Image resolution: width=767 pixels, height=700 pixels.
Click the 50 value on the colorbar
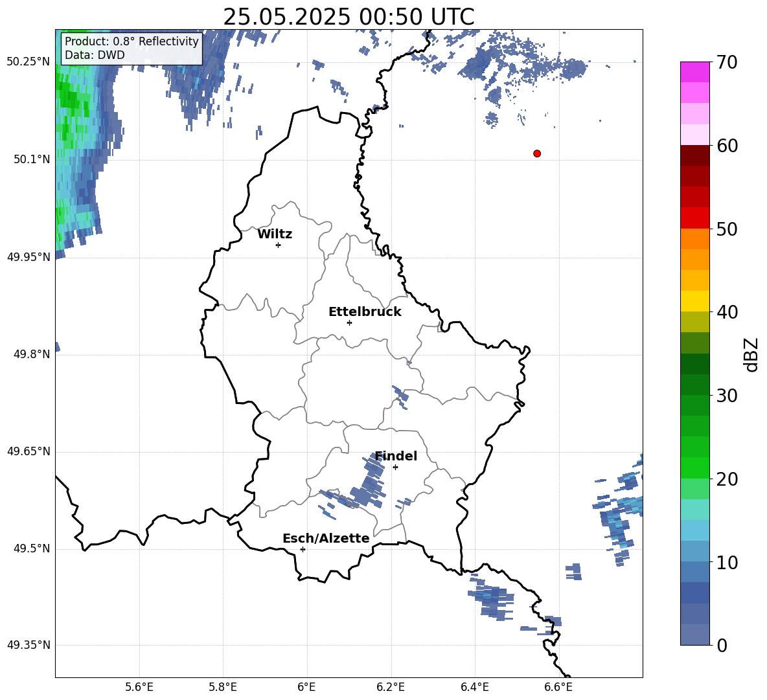727,229
